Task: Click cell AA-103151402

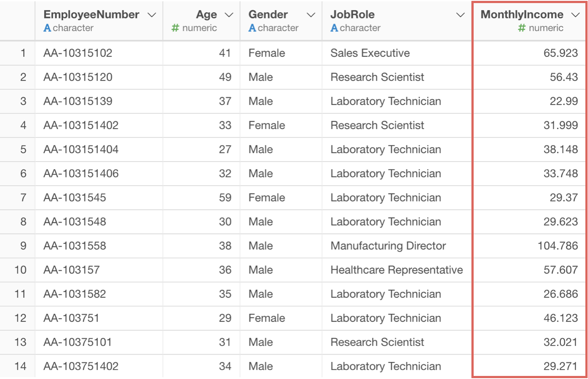Action: [99, 126]
